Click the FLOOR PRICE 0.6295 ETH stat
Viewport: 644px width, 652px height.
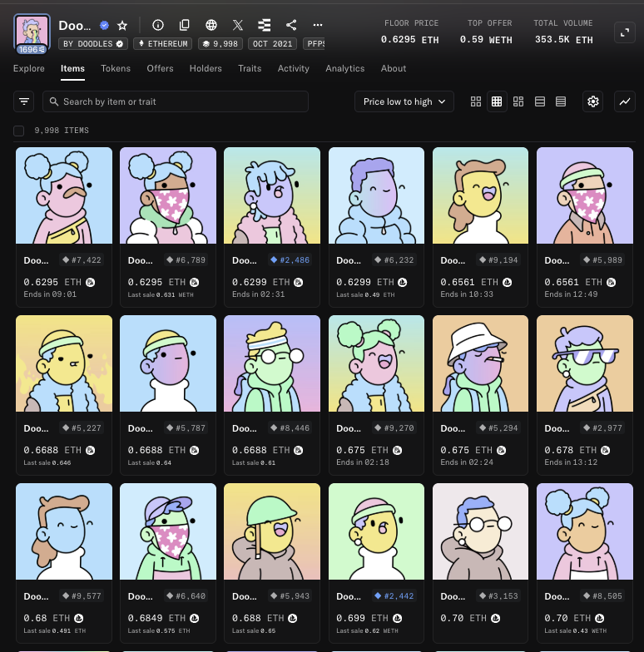(410, 32)
